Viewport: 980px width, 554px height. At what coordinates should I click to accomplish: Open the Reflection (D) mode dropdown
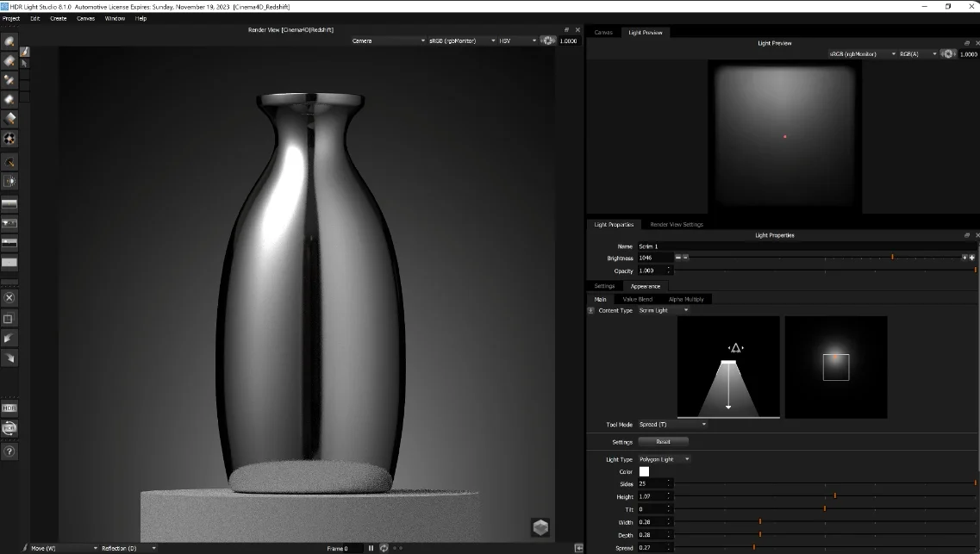pyautogui.click(x=128, y=548)
